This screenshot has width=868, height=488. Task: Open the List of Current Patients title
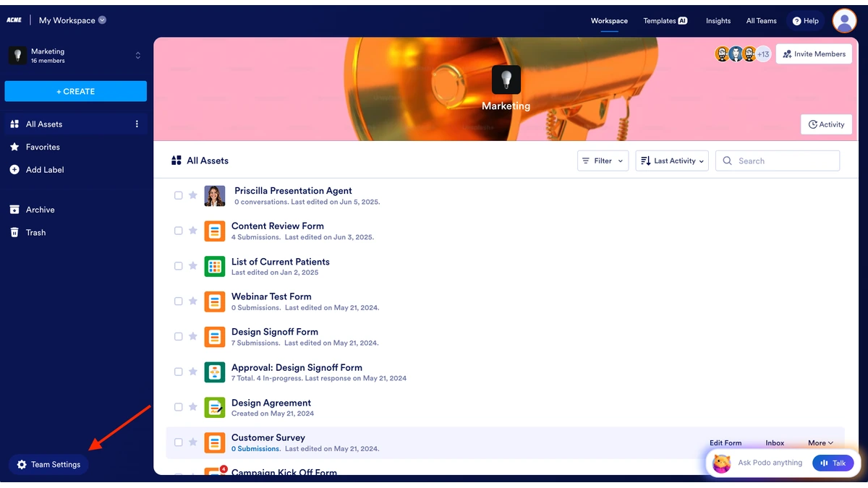point(281,262)
